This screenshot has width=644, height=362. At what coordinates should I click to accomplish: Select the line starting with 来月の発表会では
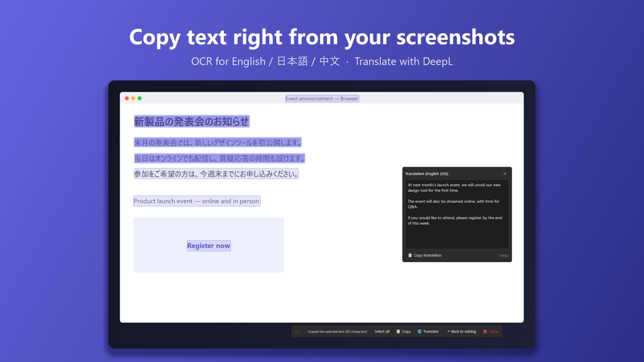pos(218,143)
